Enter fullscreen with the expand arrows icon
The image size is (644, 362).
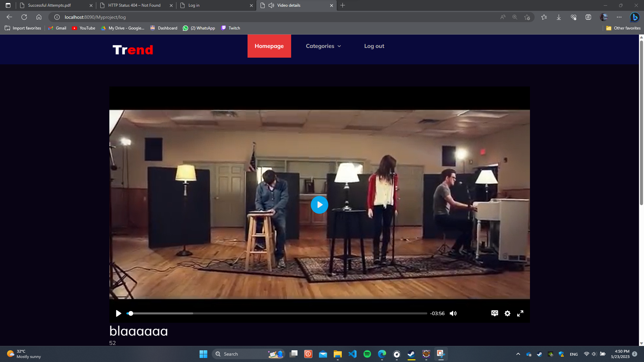520,313
